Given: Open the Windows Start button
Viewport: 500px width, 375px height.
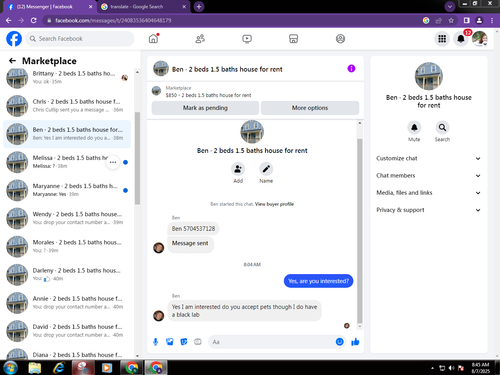Looking at the screenshot, I should click(x=10, y=368).
